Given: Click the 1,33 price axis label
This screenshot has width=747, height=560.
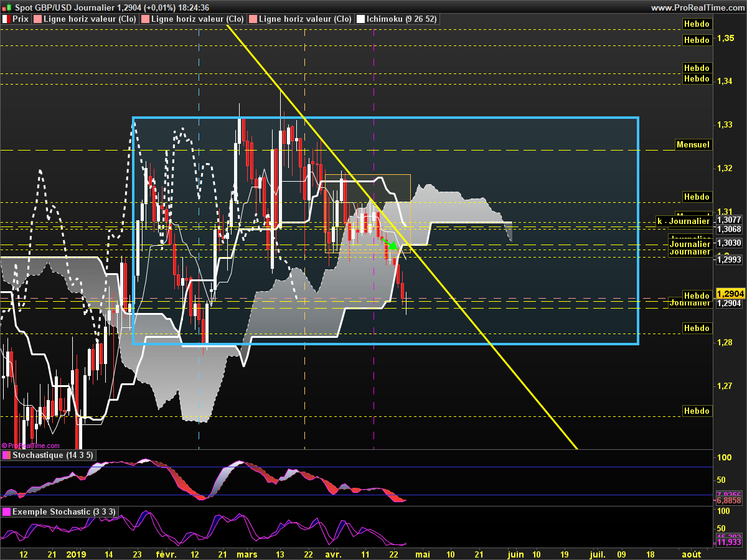Looking at the screenshot, I should (x=723, y=125).
